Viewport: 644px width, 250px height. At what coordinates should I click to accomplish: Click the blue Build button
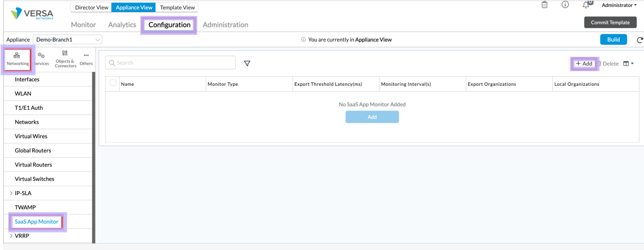[x=614, y=40]
